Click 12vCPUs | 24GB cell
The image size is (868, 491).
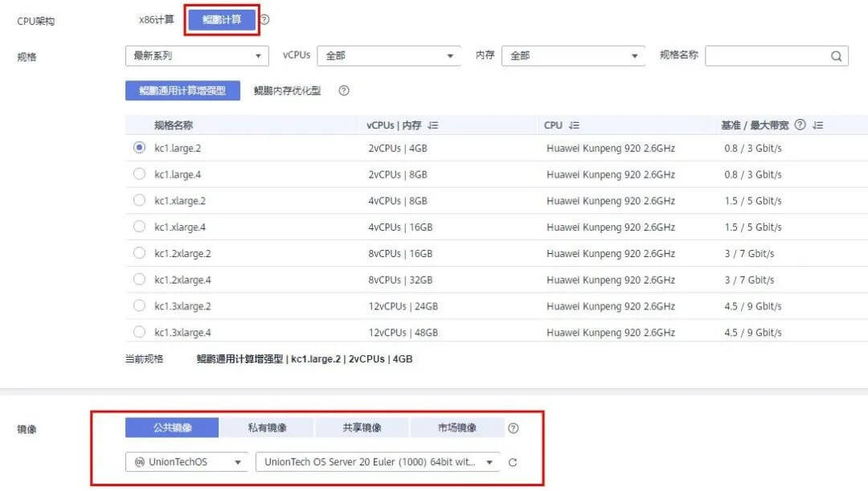(403, 306)
